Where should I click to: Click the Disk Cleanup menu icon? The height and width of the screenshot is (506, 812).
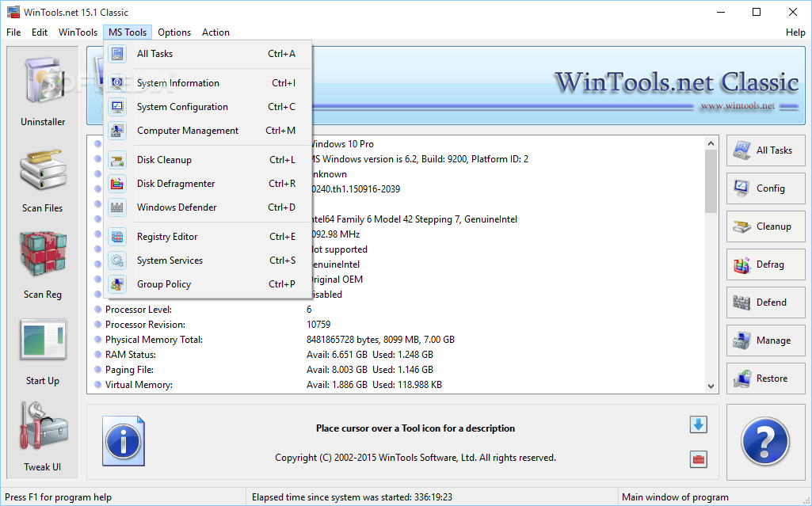click(x=117, y=160)
